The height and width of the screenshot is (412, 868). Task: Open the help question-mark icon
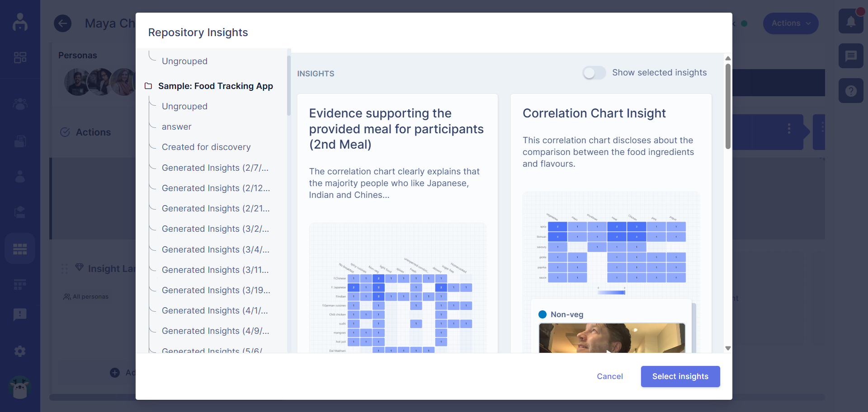pos(852,90)
